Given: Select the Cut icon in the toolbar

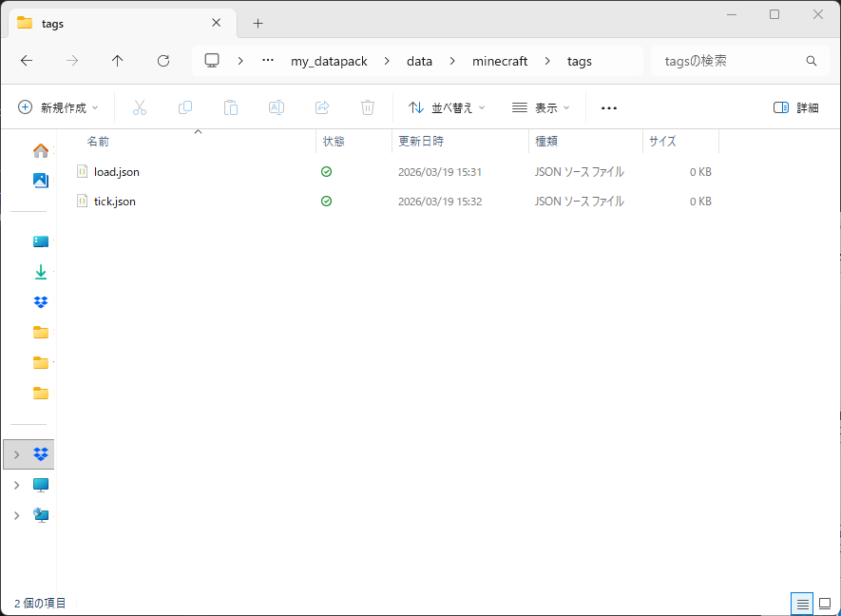Looking at the screenshot, I should coord(140,107).
